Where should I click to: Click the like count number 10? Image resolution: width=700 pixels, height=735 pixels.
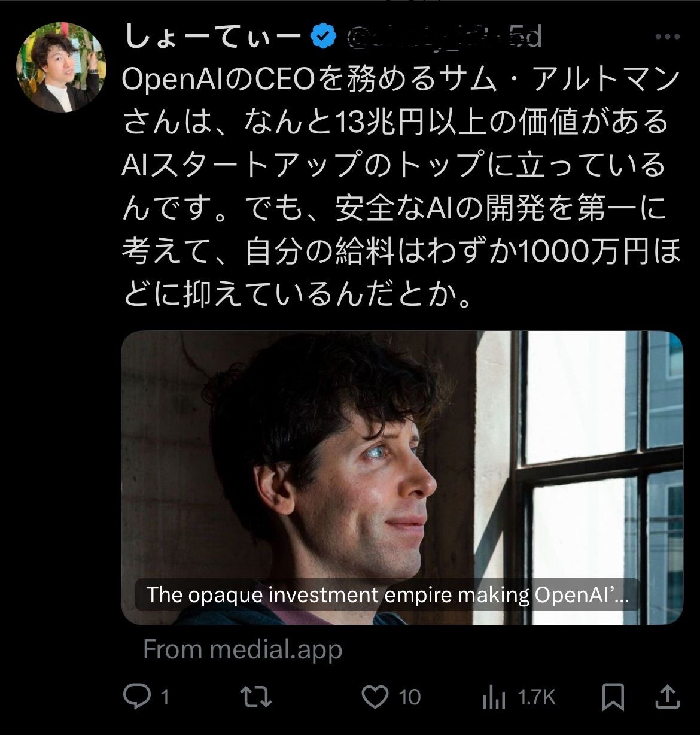410,697
